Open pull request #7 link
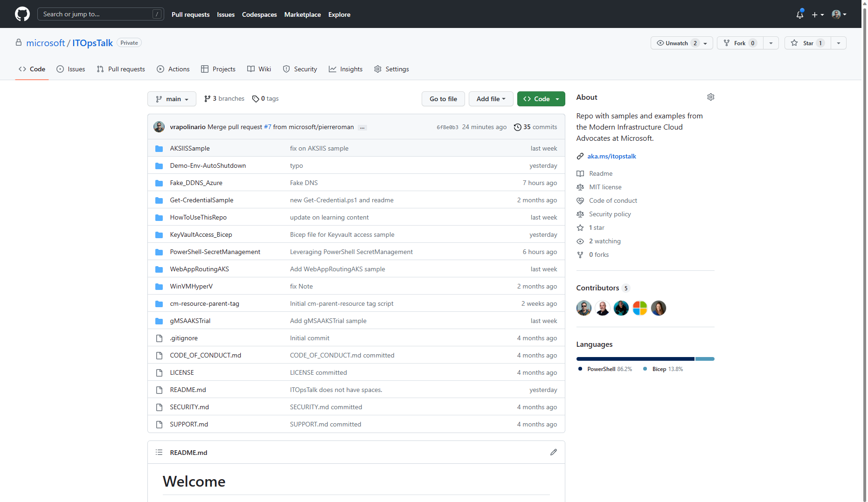Screen dimensions: 868x502 (x=268, y=127)
